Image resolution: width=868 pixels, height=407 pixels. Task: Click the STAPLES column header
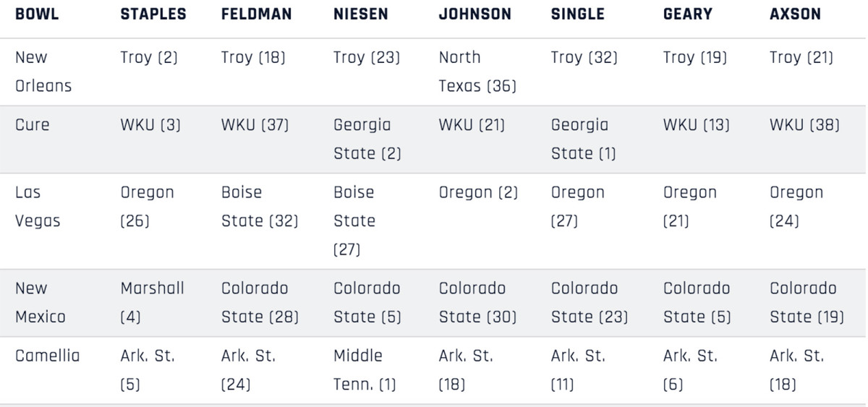click(x=153, y=14)
